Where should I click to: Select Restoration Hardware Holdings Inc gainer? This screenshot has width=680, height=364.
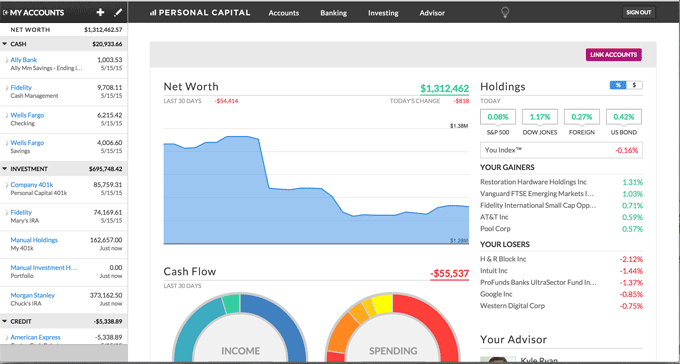point(562,182)
